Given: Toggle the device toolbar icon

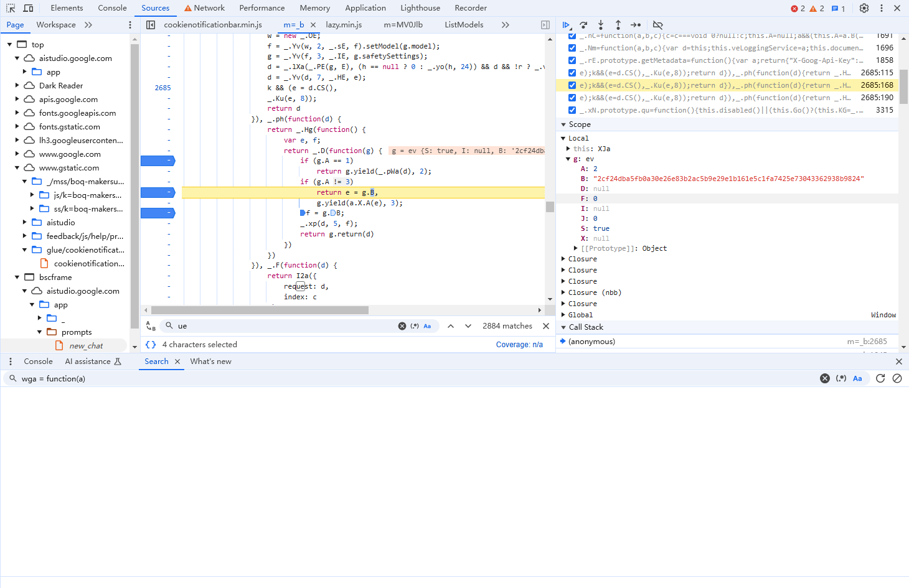Looking at the screenshot, I should tap(28, 8).
